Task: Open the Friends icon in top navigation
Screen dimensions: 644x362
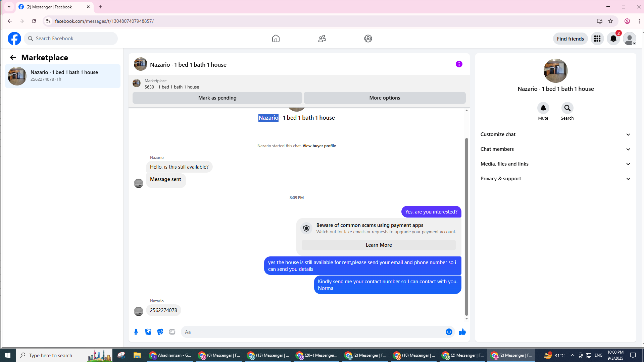Action: [x=322, y=39]
